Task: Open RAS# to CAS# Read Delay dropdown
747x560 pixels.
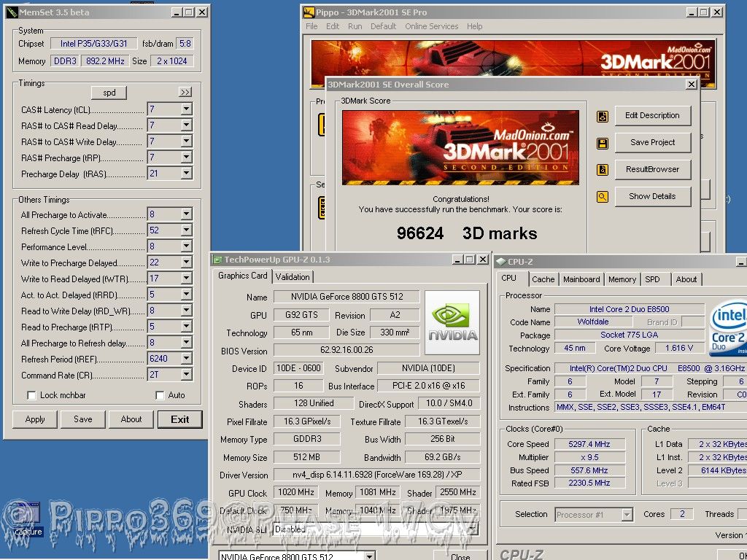Action: point(186,125)
